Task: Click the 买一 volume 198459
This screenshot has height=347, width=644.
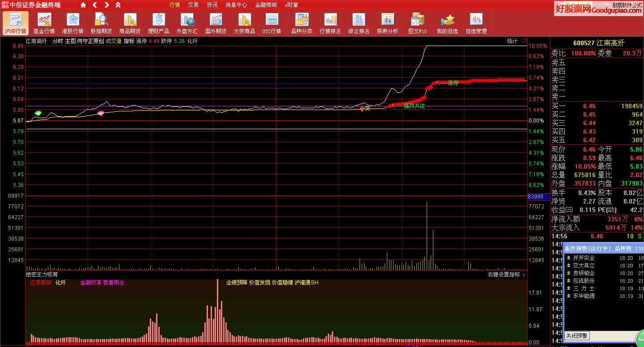Action: click(631, 106)
